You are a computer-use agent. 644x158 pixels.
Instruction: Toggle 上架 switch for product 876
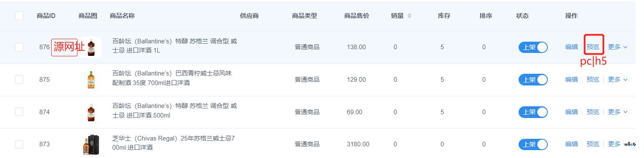point(533,47)
